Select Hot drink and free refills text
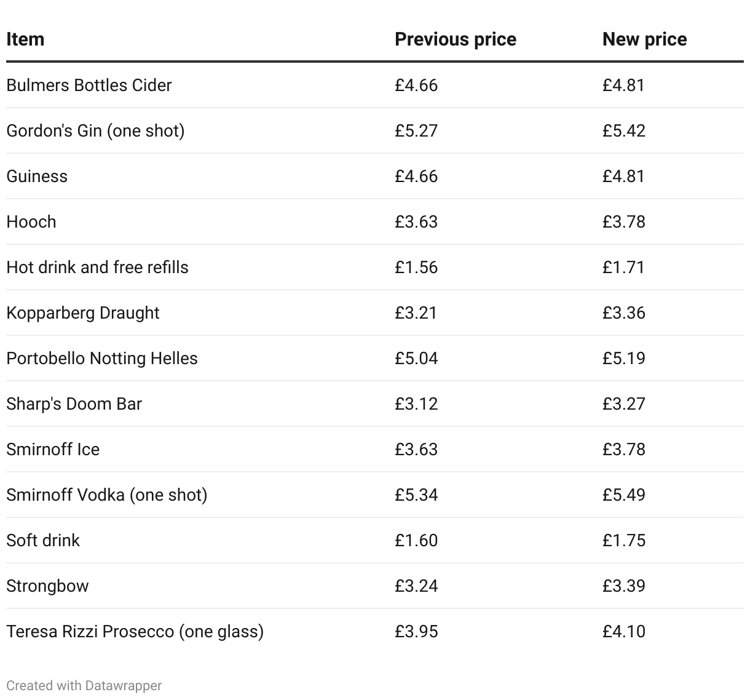 pyautogui.click(x=97, y=267)
